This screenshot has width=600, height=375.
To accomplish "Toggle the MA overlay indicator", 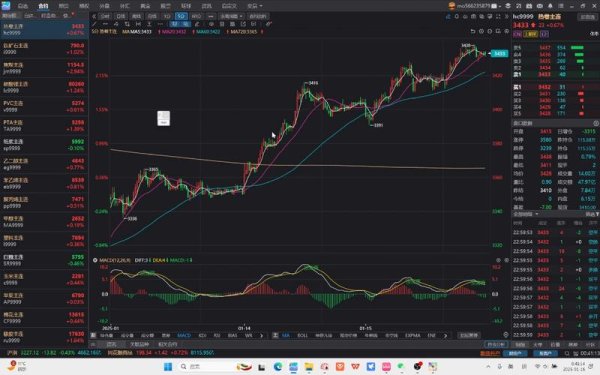I will (285, 335).
